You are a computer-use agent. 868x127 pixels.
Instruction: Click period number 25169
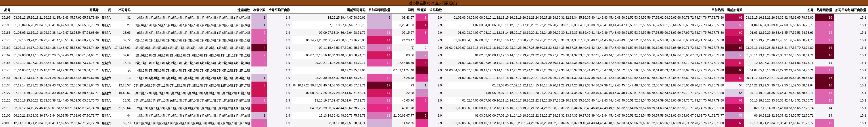[x=6, y=48]
